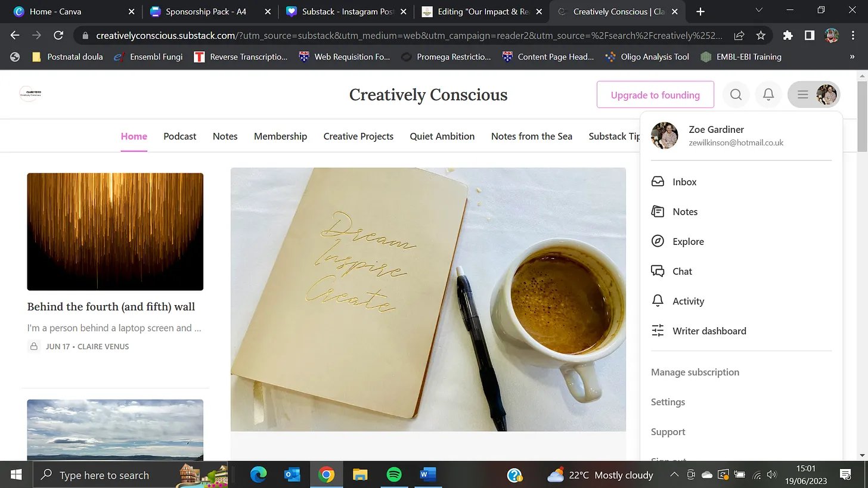Click the search magnifier icon
This screenshot has height=488, width=868.
[x=736, y=95]
